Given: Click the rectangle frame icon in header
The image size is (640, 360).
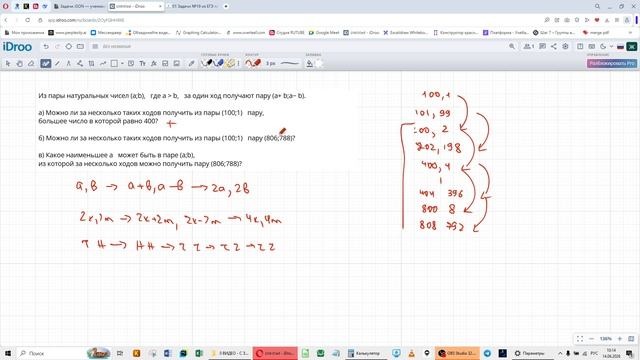Looking at the screenshot, I should click(x=80, y=47).
